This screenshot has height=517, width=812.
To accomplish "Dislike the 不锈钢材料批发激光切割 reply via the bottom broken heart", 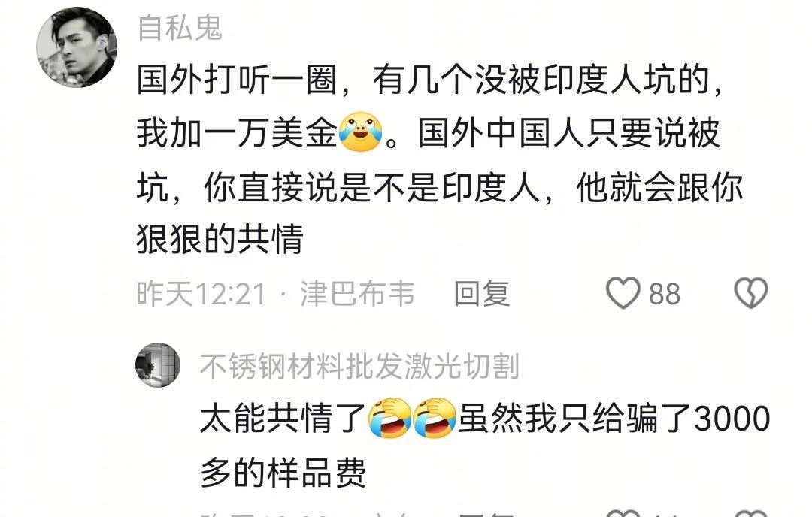I will (x=750, y=513).
